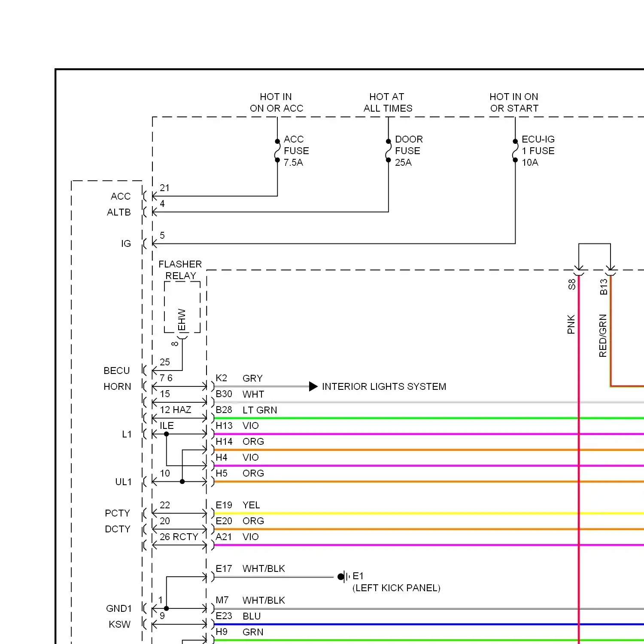
Task: Click the BECU terminal label
Action: (117, 371)
